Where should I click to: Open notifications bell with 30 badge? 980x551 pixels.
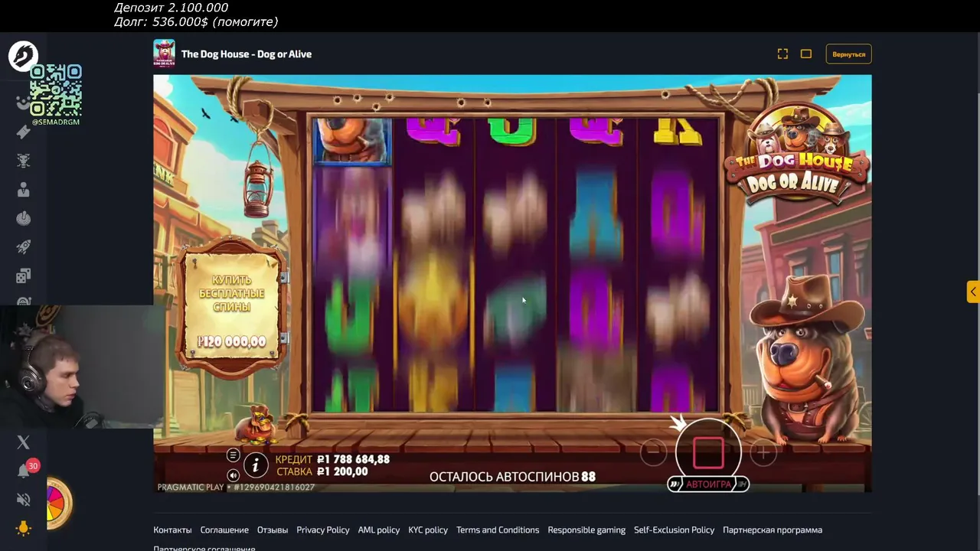24,471
